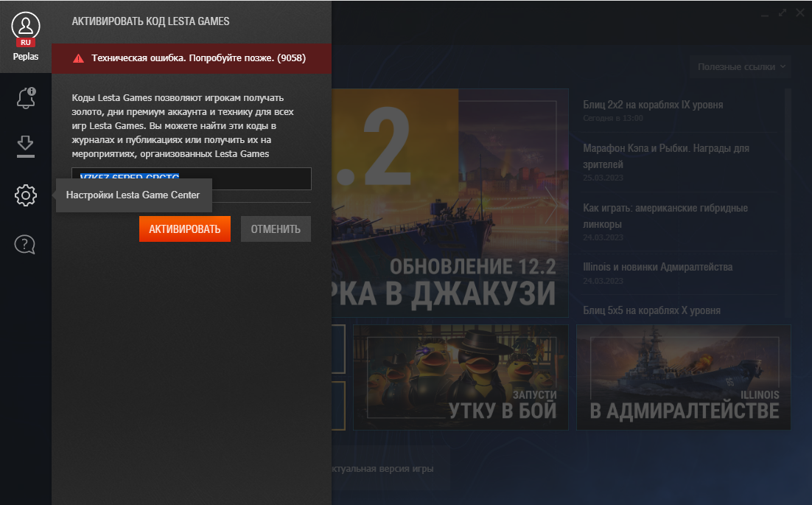
Task: Open news 'Как играть: американские гибридные линкоры'
Action: tap(665, 216)
